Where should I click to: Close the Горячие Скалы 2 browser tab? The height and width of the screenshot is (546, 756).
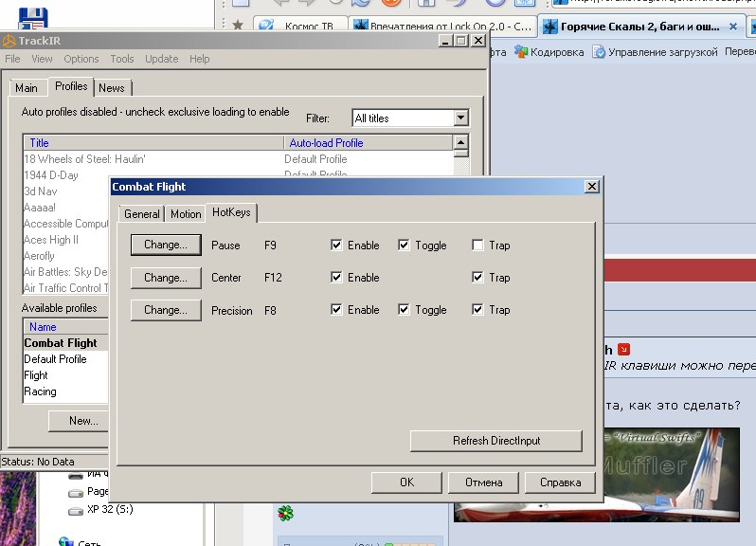pos(733,27)
